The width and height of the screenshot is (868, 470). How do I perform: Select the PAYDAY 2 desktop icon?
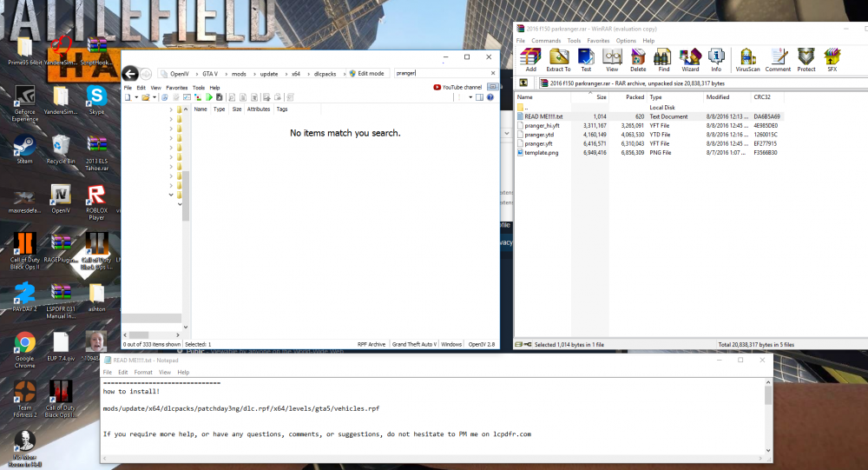point(24,297)
